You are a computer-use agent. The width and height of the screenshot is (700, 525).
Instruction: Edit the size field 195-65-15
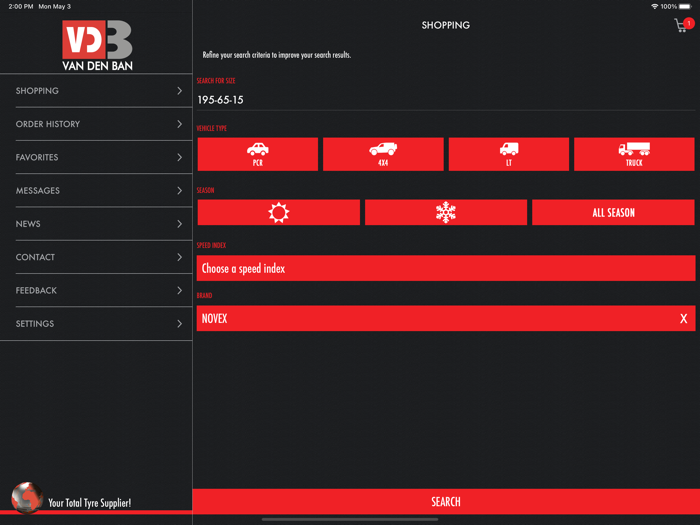pyautogui.click(x=446, y=100)
